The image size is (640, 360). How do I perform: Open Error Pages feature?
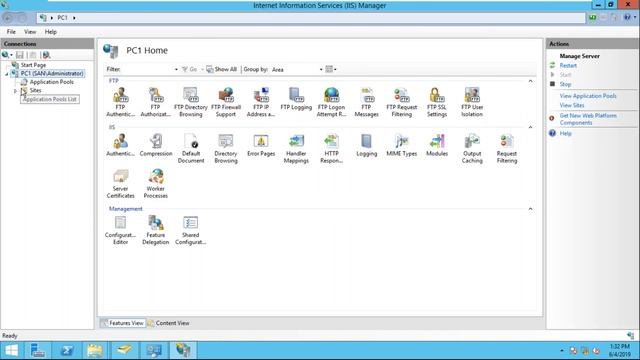pyautogui.click(x=261, y=145)
